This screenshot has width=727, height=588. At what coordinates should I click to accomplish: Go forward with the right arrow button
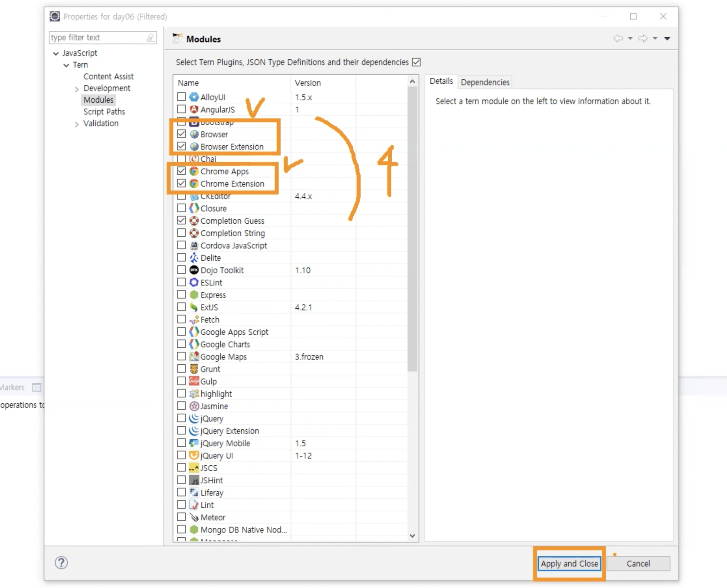(x=643, y=39)
